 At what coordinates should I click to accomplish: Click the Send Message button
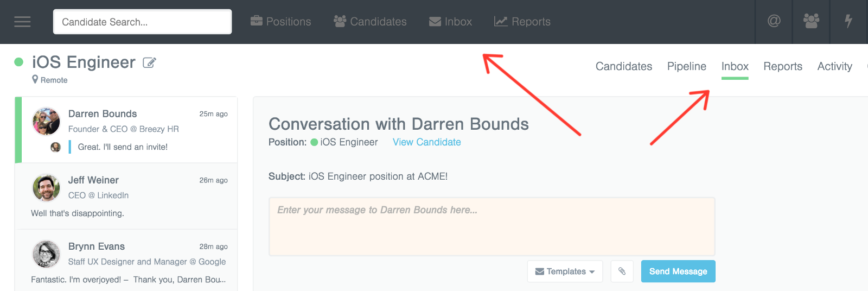(x=678, y=271)
